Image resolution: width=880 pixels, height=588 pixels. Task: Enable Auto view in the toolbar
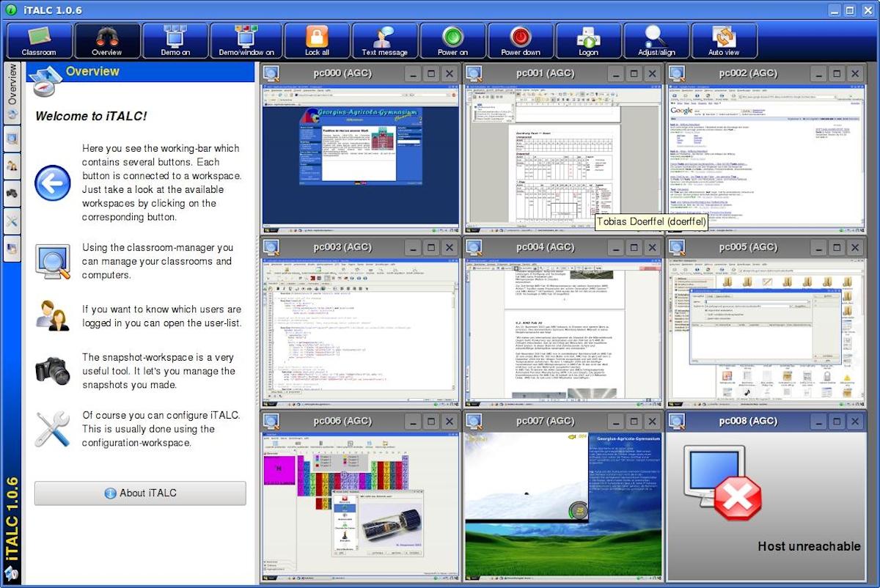tap(724, 41)
